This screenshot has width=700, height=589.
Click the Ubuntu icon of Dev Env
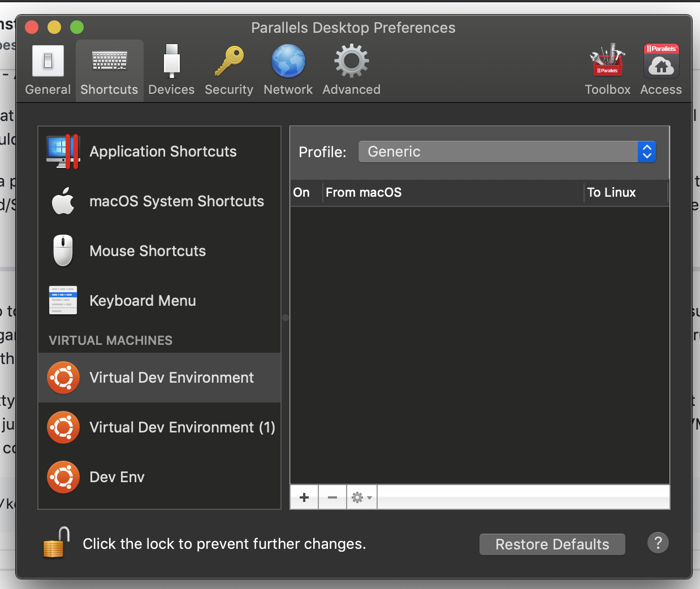pos(63,477)
